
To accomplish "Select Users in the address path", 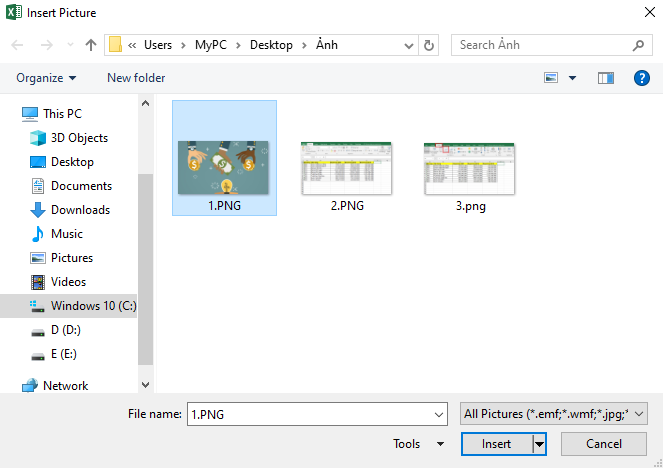I will [158, 45].
